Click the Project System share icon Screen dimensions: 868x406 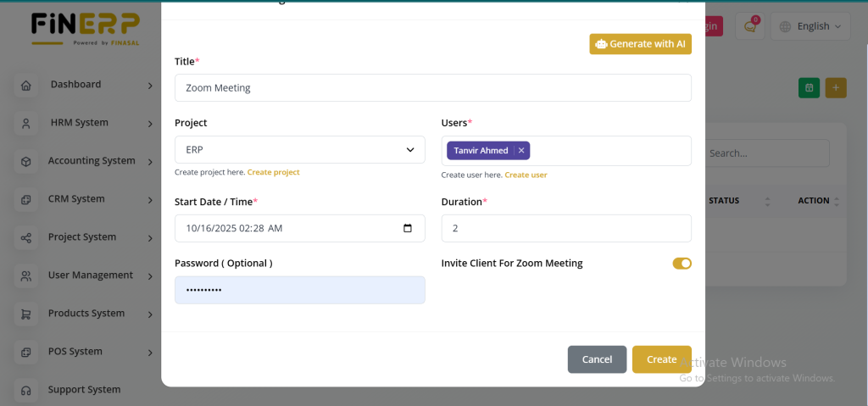26,238
